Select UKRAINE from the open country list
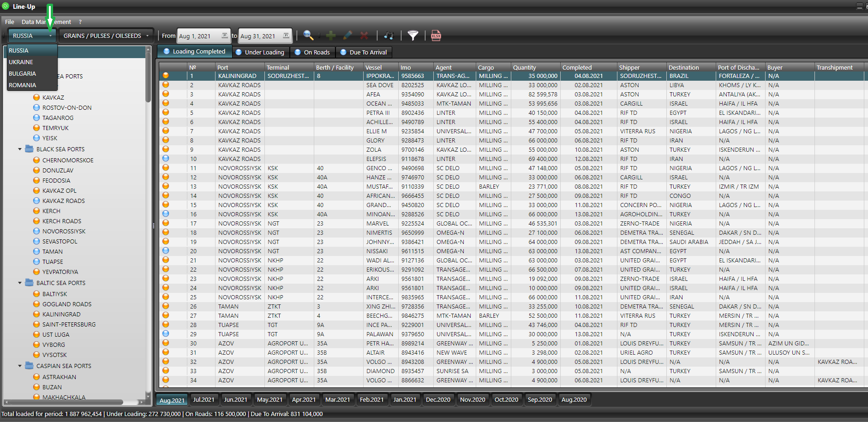The height and width of the screenshot is (422, 868). (x=32, y=62)
